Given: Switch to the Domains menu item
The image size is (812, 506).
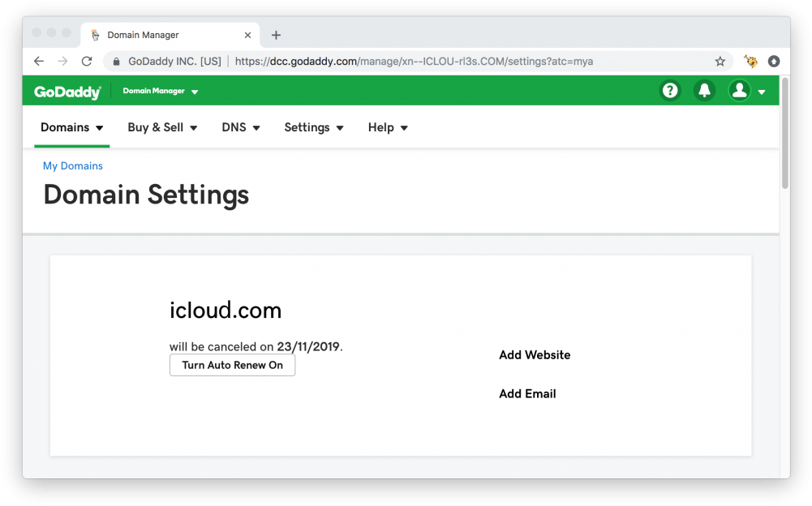Looking at the screenshot, I should click(71, 127).
